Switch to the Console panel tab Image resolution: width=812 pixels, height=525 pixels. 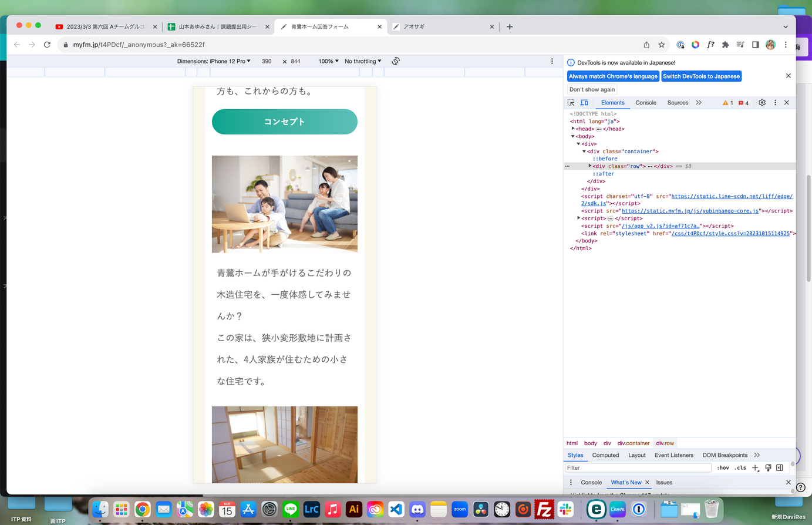[x=646, y=103]
